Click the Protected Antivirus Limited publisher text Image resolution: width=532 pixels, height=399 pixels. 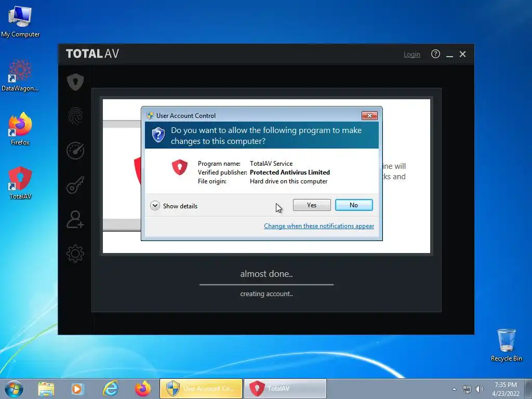(x=290, y=172)
